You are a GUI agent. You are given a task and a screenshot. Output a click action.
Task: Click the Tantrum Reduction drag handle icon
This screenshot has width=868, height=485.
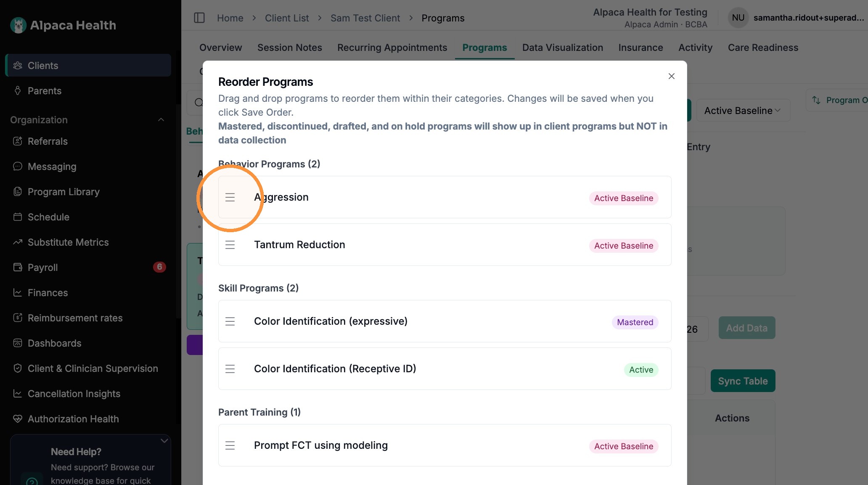[230, 245]
